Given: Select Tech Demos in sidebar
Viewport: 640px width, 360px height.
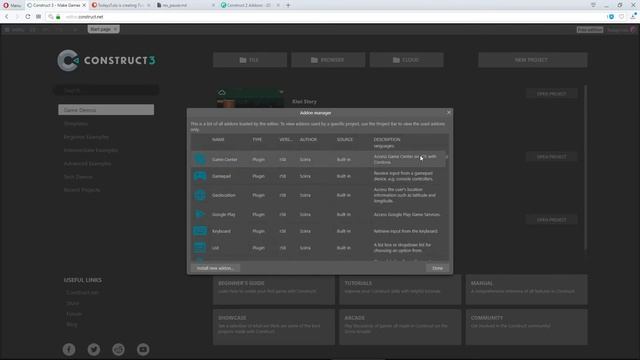Looking at the screenshot, I should [78, 177].
